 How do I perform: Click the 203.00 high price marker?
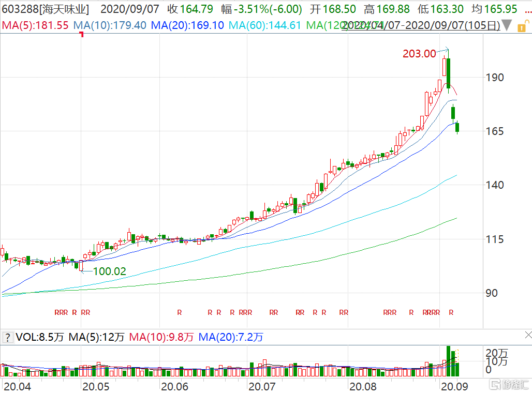point(419,54)
